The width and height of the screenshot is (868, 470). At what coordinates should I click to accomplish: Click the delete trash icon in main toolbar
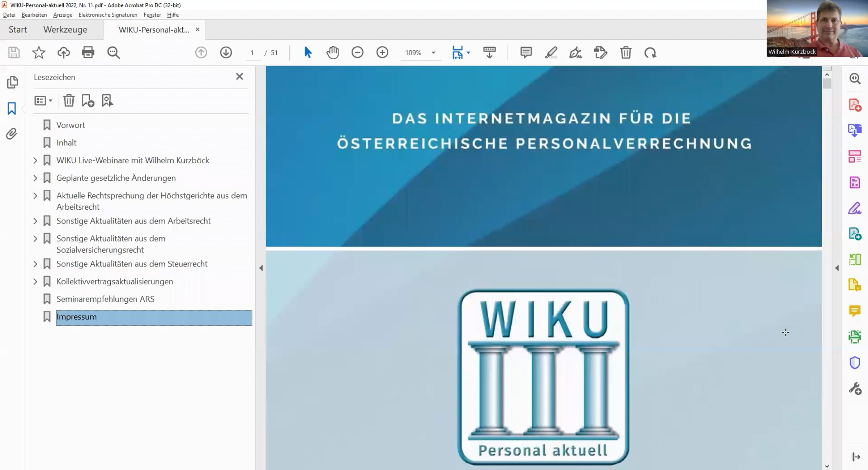(626, 52)
